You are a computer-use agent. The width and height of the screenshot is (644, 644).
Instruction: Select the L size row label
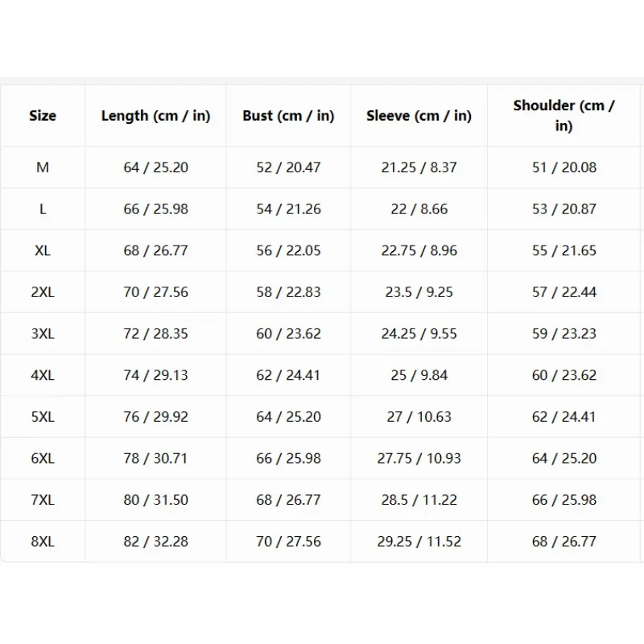(43, 209)
